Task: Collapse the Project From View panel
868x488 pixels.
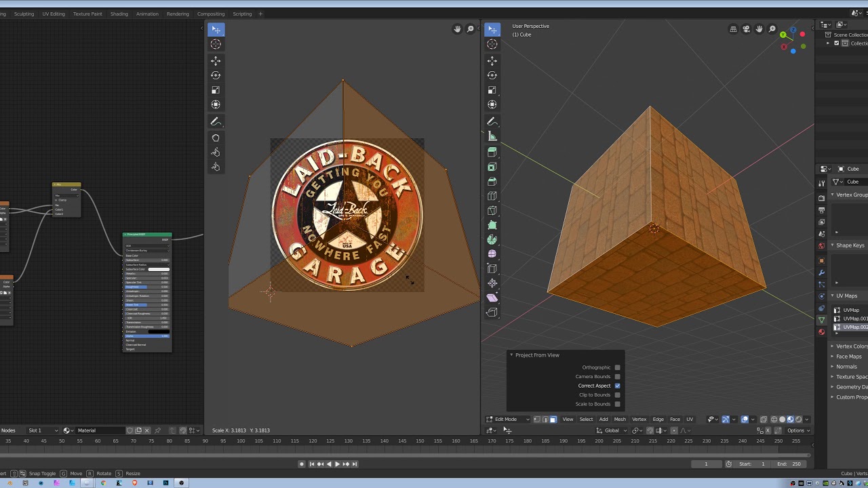Action: (x=511, y=355)
